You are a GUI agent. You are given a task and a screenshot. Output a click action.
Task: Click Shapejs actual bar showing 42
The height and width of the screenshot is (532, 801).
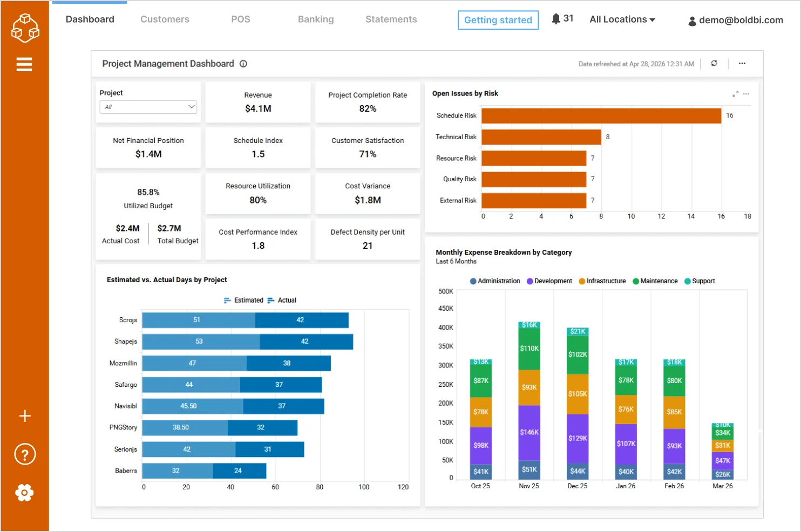click(307, 342)
